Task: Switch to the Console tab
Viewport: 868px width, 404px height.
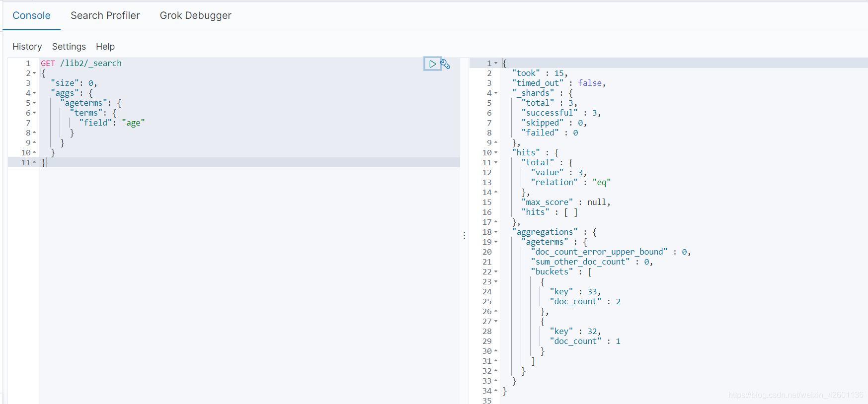Action: [x=31, y=15]
